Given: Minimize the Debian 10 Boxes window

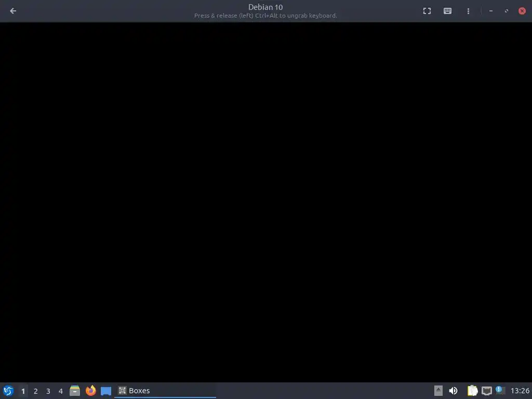Looking at the screenshot, I should (x=490, y=11).
